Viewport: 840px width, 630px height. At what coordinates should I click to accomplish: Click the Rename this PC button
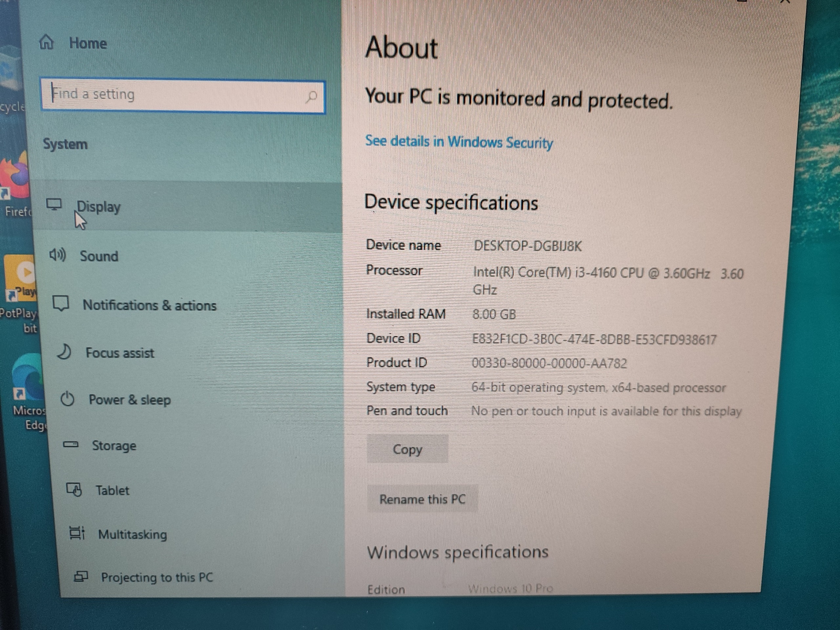[422, 499]
